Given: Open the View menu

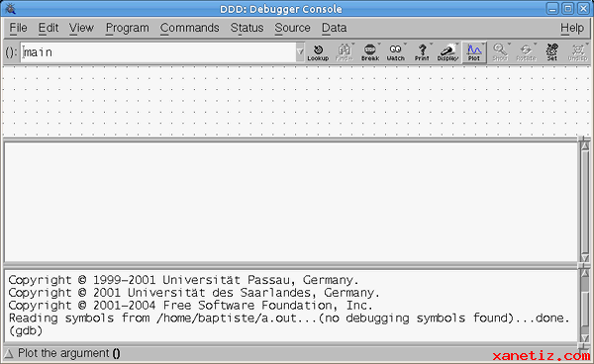Looking at the screenshot, I should point(81,28).
